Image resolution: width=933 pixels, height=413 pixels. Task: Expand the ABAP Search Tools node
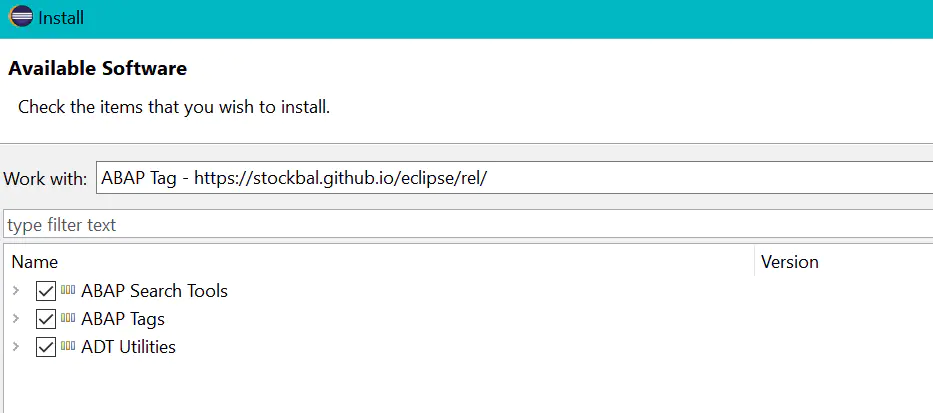coord(16,290)
